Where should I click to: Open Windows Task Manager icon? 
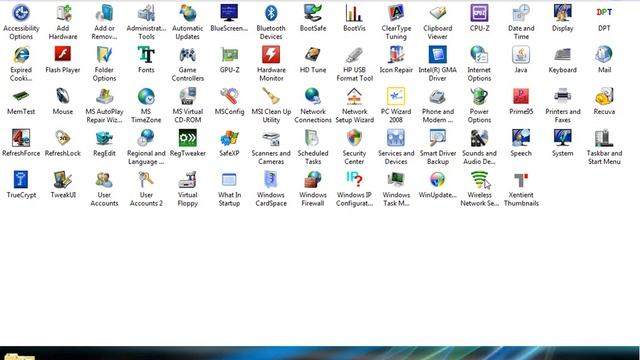coord(396,180)
